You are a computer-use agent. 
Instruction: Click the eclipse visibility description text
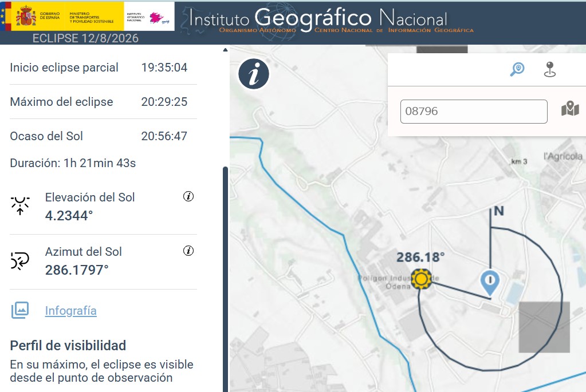(101, 371)
